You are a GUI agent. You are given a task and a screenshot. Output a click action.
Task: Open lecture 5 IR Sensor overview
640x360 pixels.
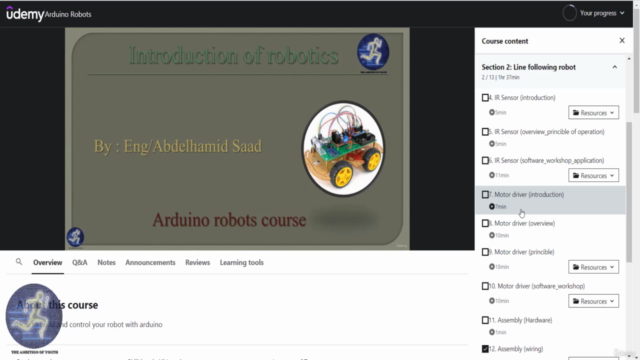[550, 138]
